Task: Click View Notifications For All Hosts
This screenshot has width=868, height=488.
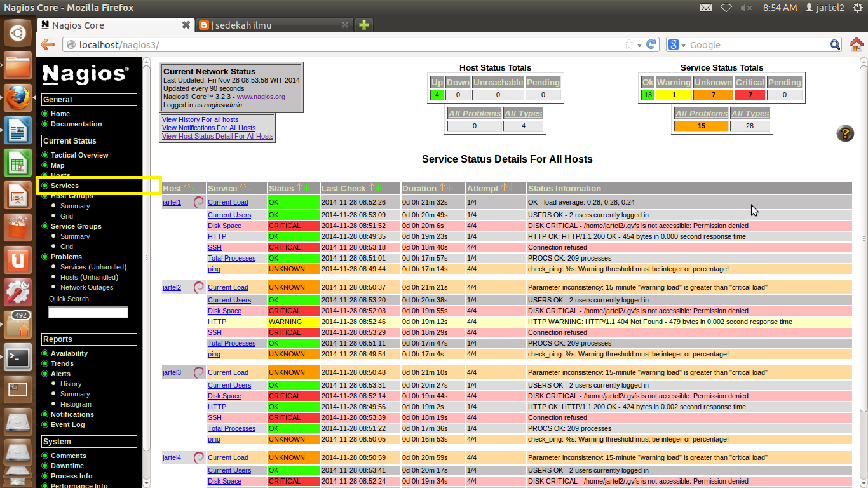Action: (x=208, y=128)
